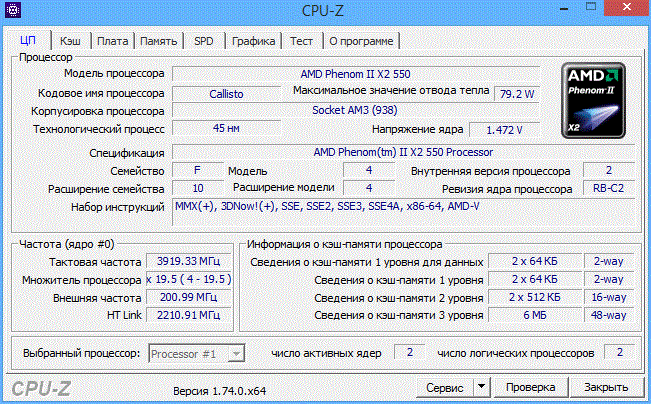Maximize the CPU-Z window
This screenshot has width=651, height=404.
[591, 7]
